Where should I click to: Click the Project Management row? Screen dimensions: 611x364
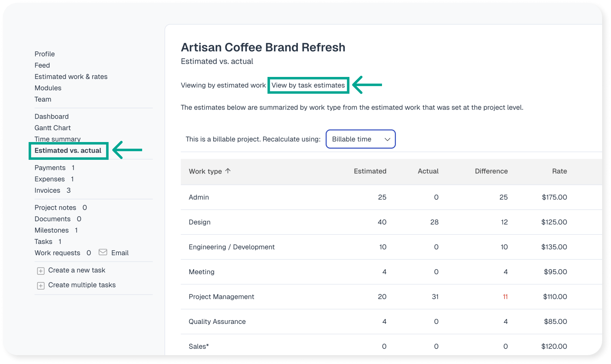pyautogui.click(x=221, y=297)
